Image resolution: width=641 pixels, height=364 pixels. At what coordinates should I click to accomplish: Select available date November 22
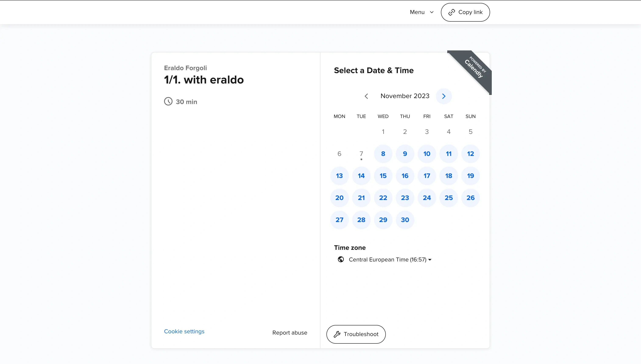pos(383,198)
